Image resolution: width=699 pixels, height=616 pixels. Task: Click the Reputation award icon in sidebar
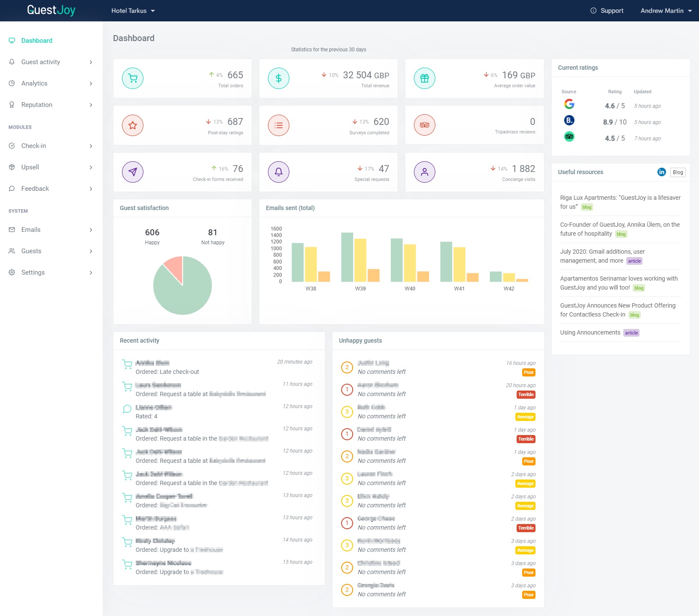coord(12,105)
